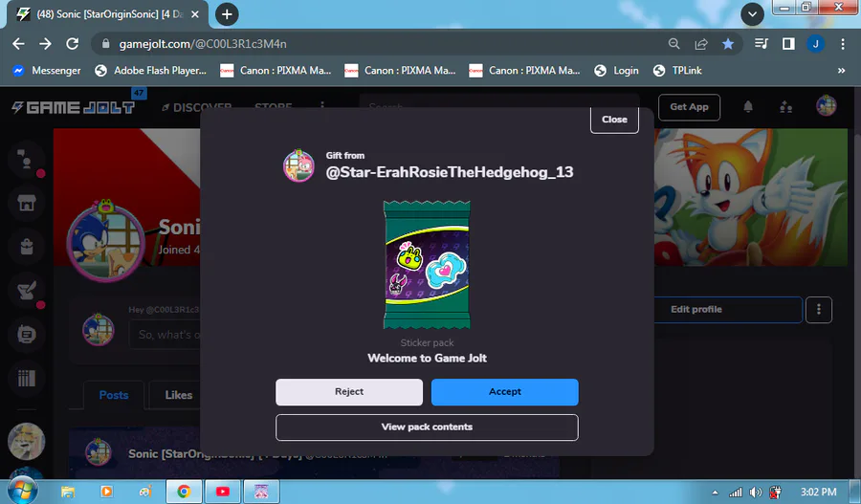Accept the sticker pack gift

(x=504, y=392)
